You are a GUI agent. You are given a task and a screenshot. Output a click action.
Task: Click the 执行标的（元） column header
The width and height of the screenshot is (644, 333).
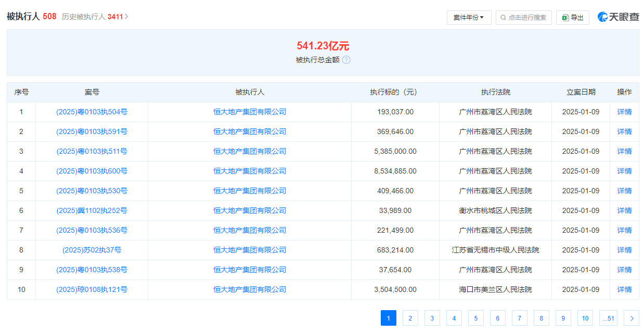pos(395,92)
